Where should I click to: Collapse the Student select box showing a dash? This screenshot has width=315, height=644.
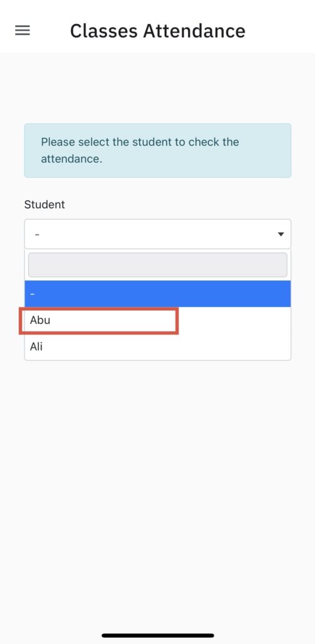pos(158,234)
